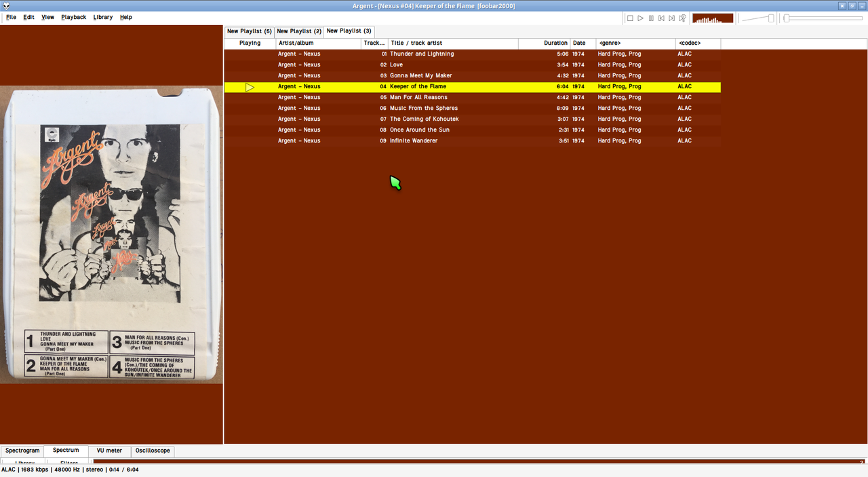
Task: Switch to the VU meter tab
Action: tap(109, 451)
